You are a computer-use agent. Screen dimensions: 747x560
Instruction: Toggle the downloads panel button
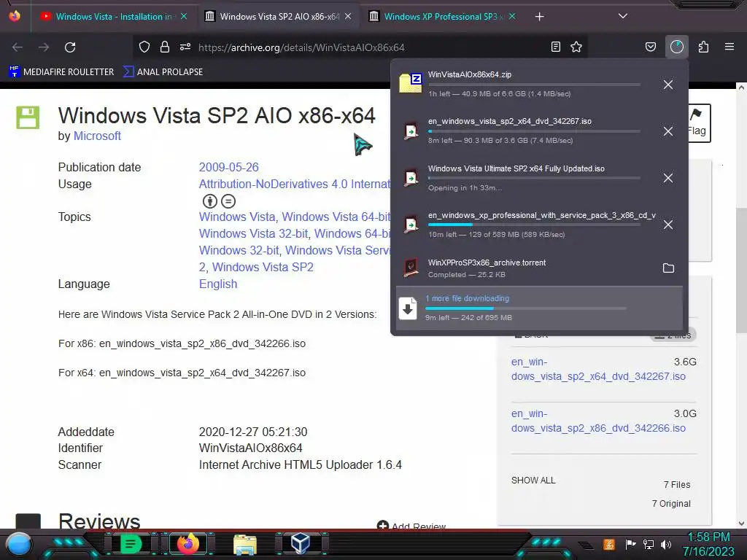677,47
